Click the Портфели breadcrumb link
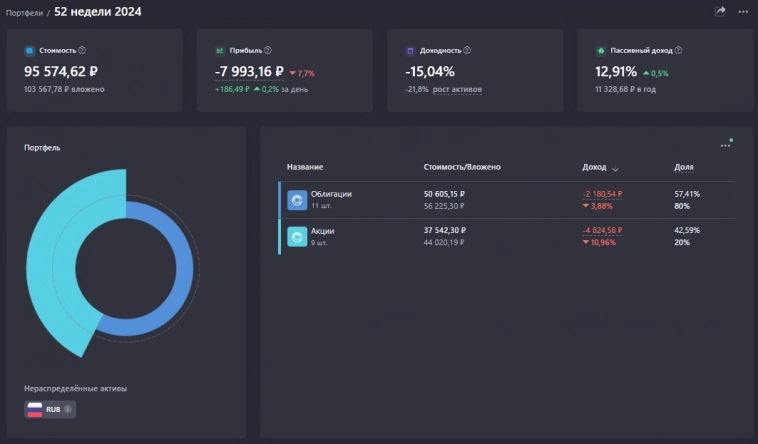This screenshot has width=758, height=444. [23, 13]
